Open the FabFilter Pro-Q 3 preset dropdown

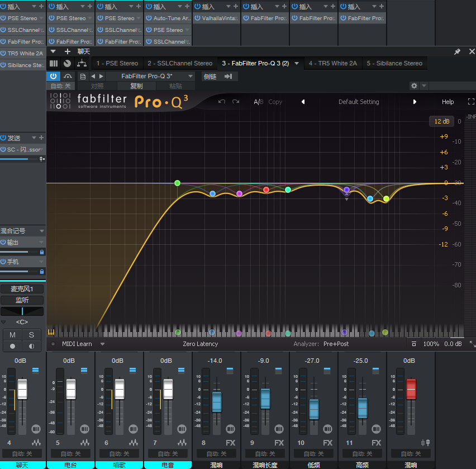click(x=191, y=76)
